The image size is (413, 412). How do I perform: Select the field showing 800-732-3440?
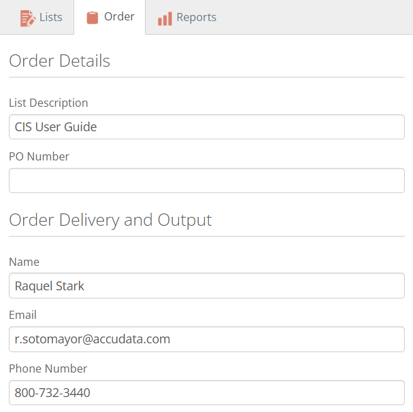pos(207,392)
